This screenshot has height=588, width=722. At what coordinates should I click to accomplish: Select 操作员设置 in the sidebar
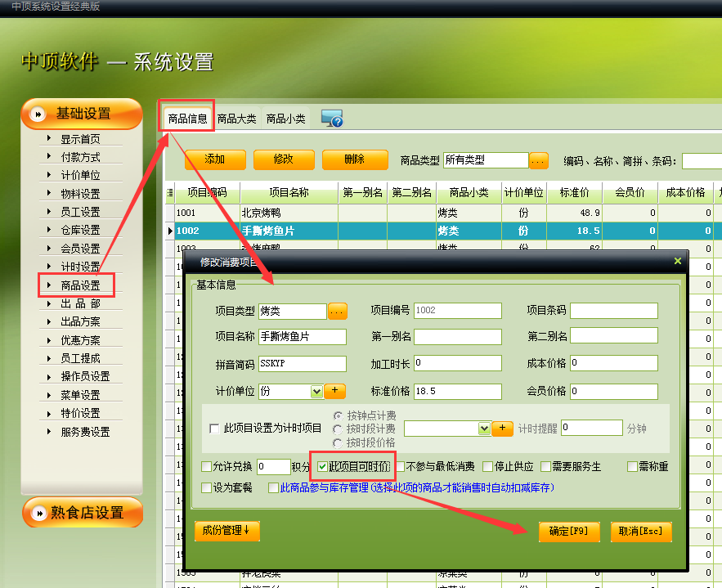(85, 376)
